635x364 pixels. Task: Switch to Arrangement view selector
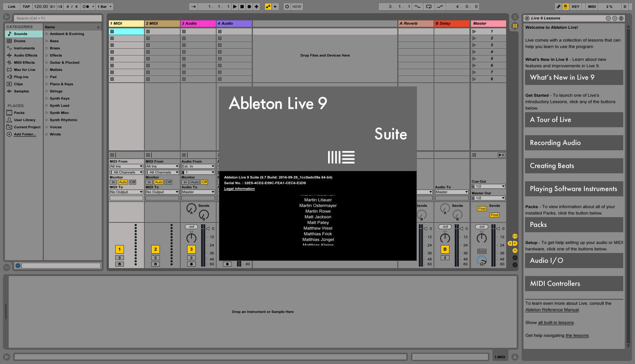click(515, 17)
